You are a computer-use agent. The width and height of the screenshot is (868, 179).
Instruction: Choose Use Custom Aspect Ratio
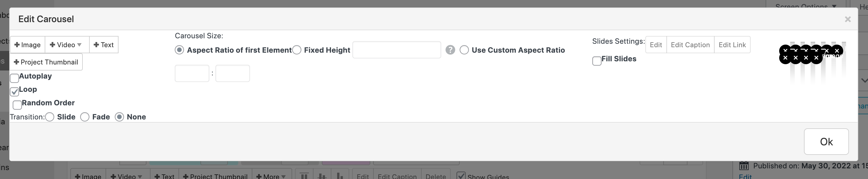(464, 50)
